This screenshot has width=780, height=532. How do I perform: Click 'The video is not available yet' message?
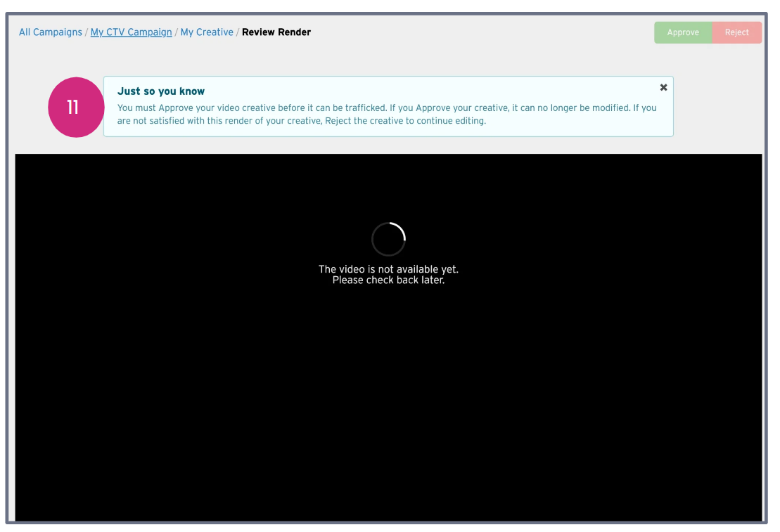[x=388, y=269]
